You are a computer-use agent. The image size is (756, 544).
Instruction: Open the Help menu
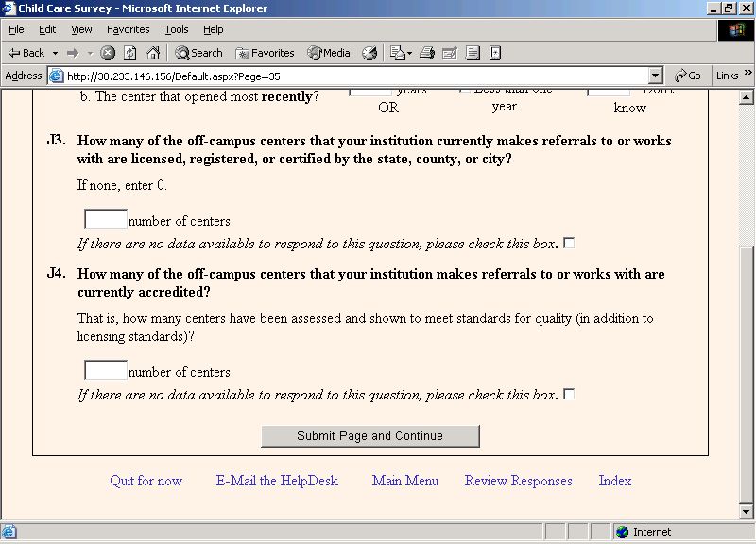(214, 29)
